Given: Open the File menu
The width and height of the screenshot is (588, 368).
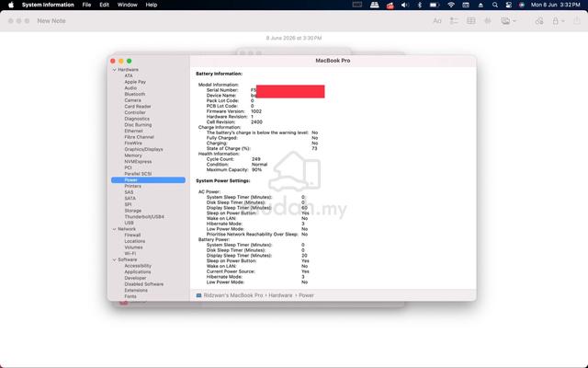Looking at the screenshot, I should tap(86, 5).
